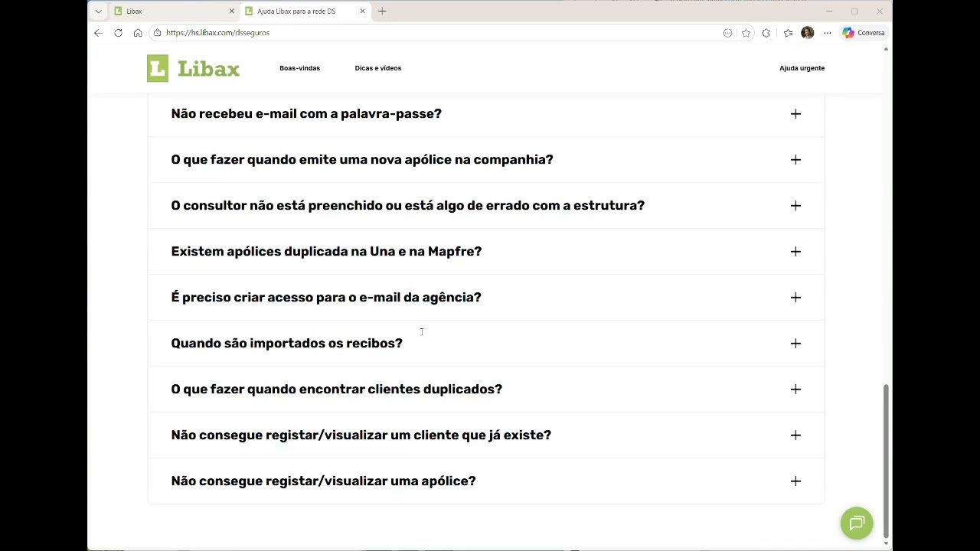Image resolution: width=980 pixels, height=551 pixels.
Task: Click question 'Não recebeu e-mail com a palavra-passe?'
Action: tap(306, 113)
